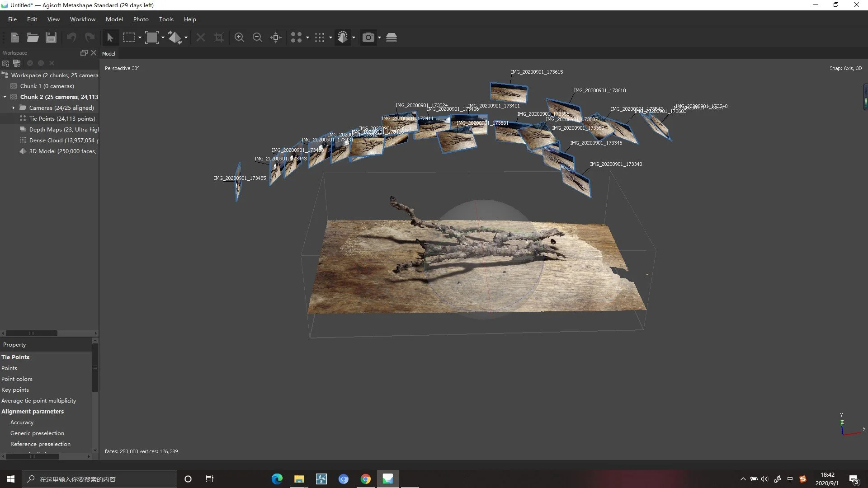The width and height of the screenshot is (868, 488).
Task: Click the Zoom In magnifier
Action: coord(239,38)
